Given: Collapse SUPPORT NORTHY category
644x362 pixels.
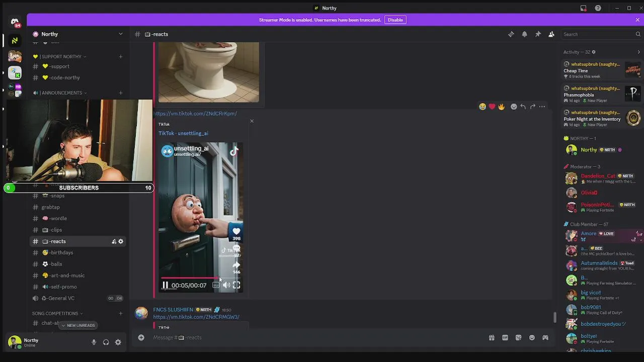Looking at the screenshot, I should [60, 56].
